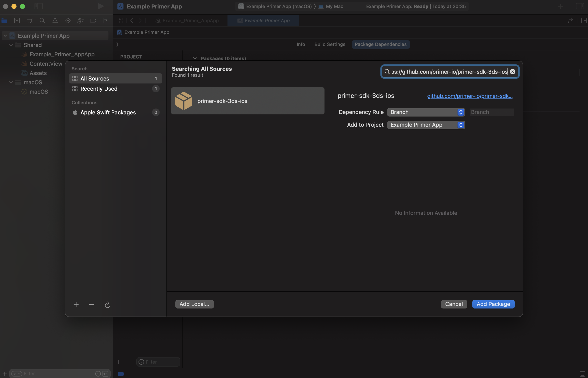
Task: Select Recently Used in the sources list
Action: pyautogui.click(x=99, y=89)
